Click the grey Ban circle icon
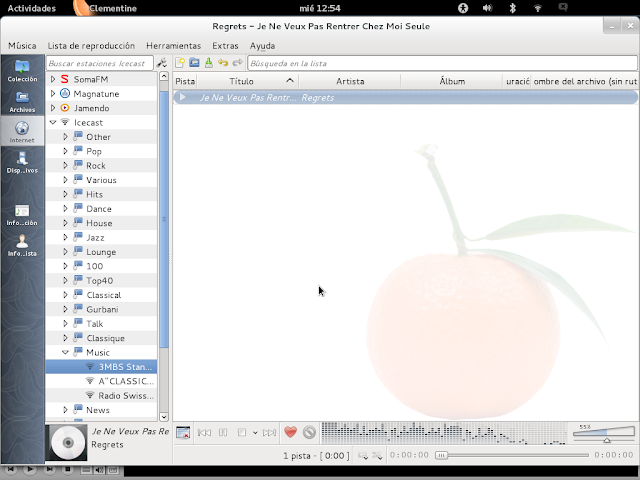Screen dimensions: 640x480 point(309,432)
